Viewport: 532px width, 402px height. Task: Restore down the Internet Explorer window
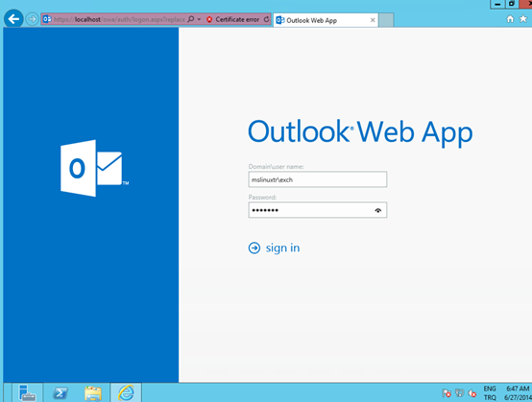(x=511, y=4)
